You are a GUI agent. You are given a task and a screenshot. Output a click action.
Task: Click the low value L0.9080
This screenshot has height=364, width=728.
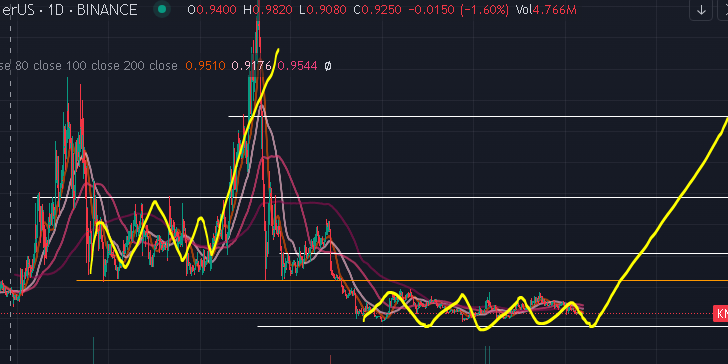pyautogui.click(x=323, y=10)
